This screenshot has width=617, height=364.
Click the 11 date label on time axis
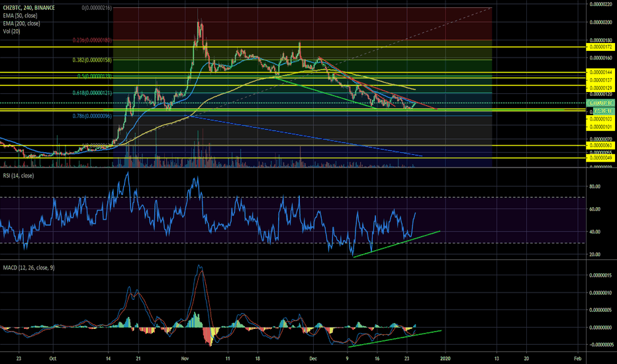228,359
